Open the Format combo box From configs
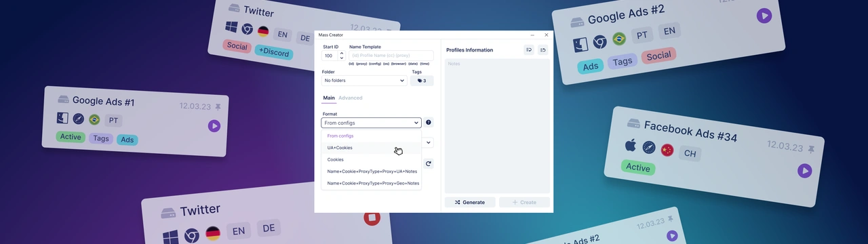 point(371,123)
